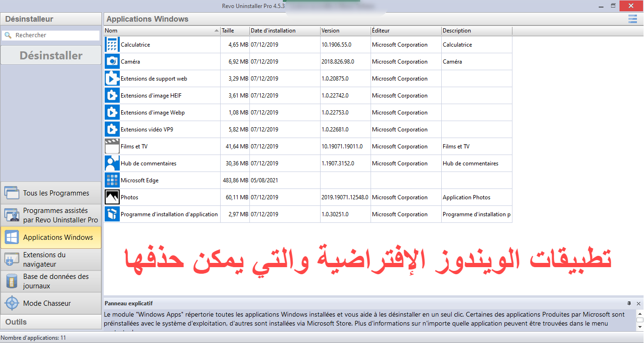Click the Extensions d'image Webp icon
The image size is (644, 343).
point(112,113)
